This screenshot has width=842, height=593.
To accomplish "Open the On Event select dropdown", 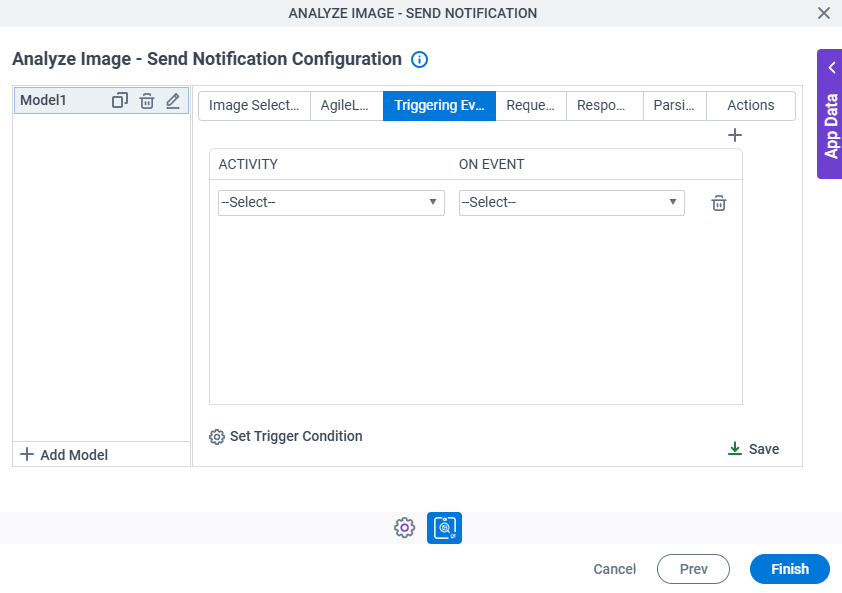I will pos(571,203).
